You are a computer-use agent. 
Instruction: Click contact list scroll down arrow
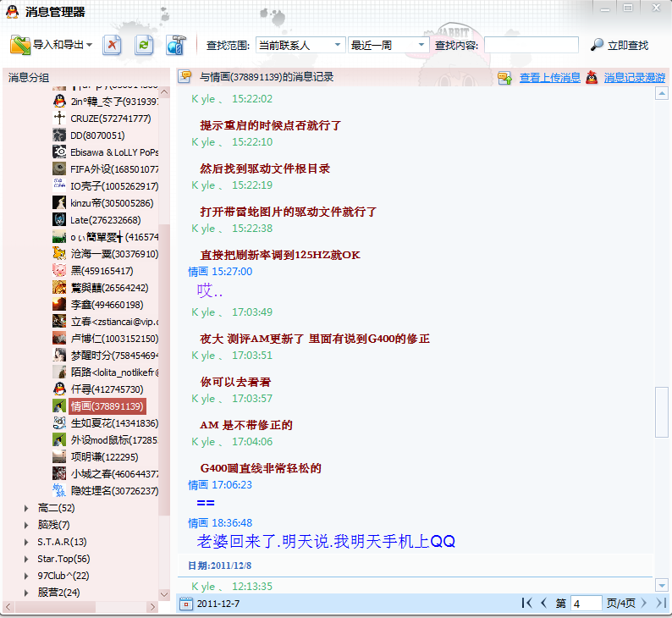click(164, 594)
